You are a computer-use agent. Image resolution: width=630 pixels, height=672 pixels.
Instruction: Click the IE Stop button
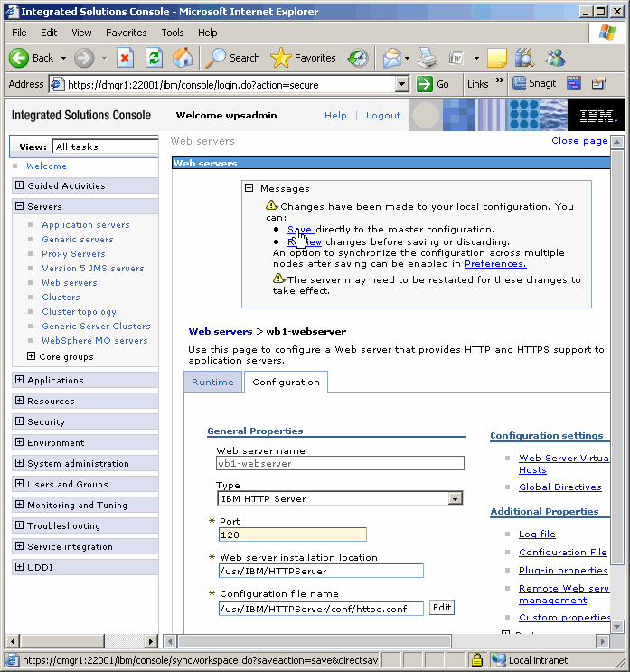point(125,58)
